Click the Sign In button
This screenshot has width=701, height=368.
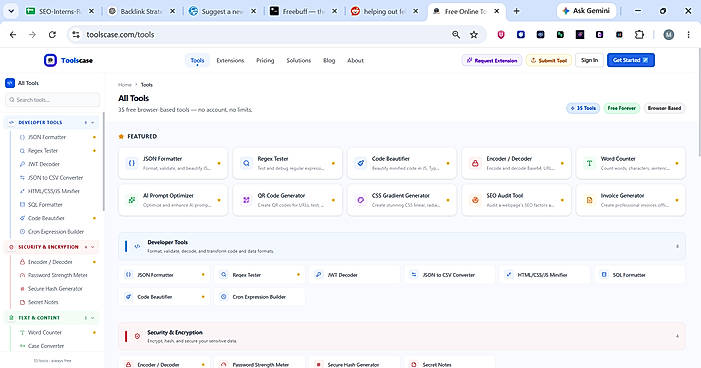(589, 60)
